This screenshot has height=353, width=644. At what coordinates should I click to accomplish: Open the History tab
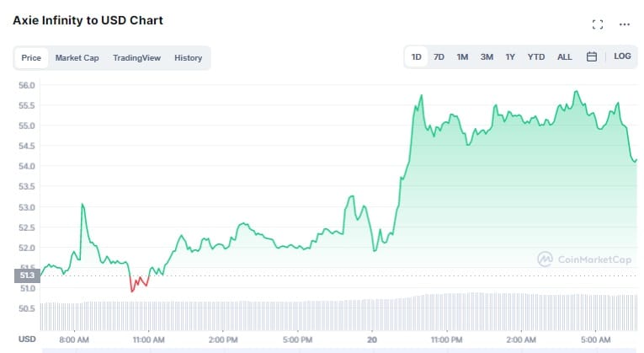pyautogui.click(x=188, y=58)
